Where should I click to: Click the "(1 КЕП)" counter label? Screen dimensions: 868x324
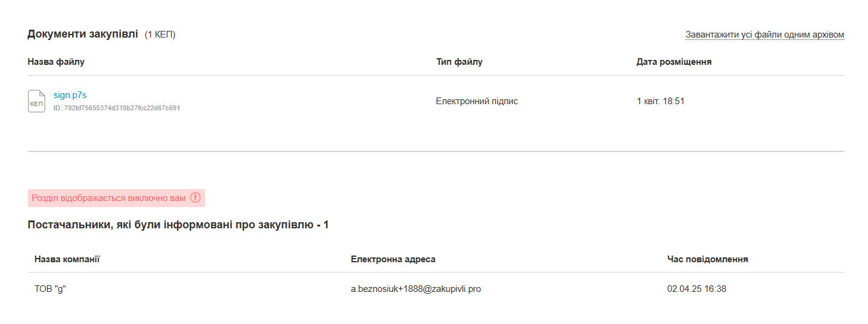click(160, 35)
